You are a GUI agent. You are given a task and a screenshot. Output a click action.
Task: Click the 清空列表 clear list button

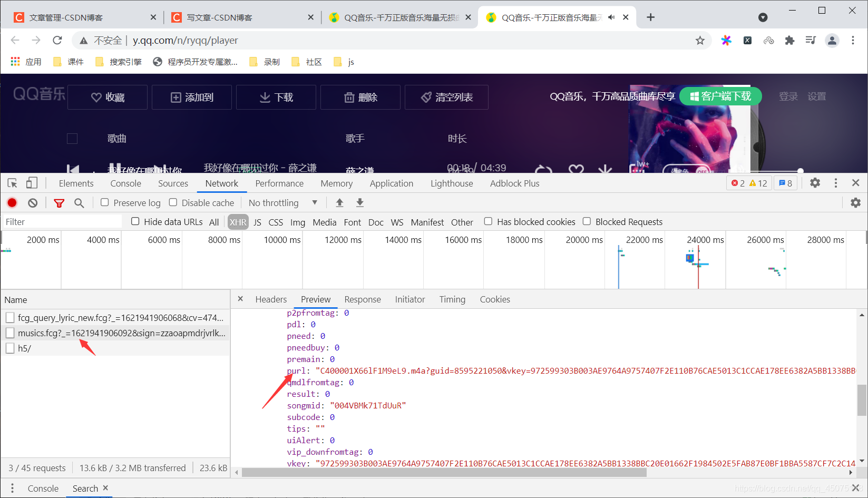tap(446, 97)
